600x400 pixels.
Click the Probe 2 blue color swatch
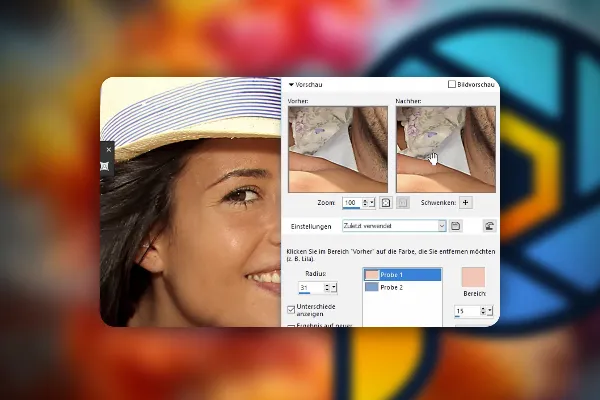[372, 287]
